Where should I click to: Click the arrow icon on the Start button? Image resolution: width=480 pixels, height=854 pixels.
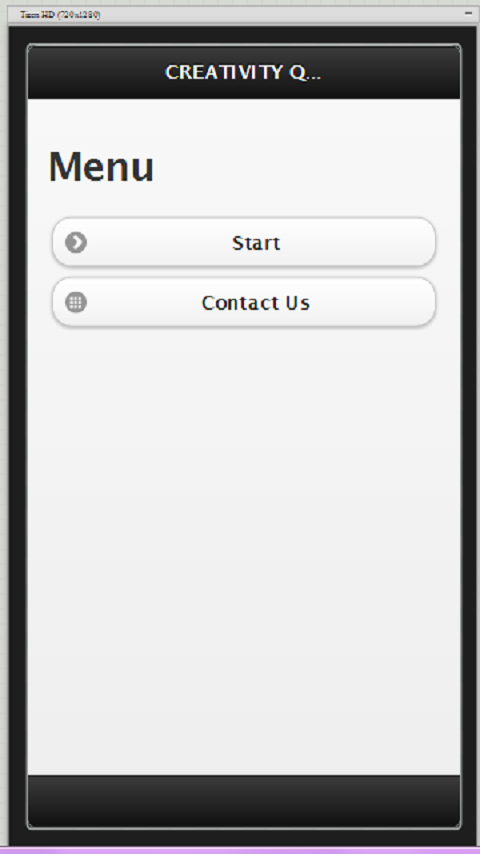pos(76,242)
